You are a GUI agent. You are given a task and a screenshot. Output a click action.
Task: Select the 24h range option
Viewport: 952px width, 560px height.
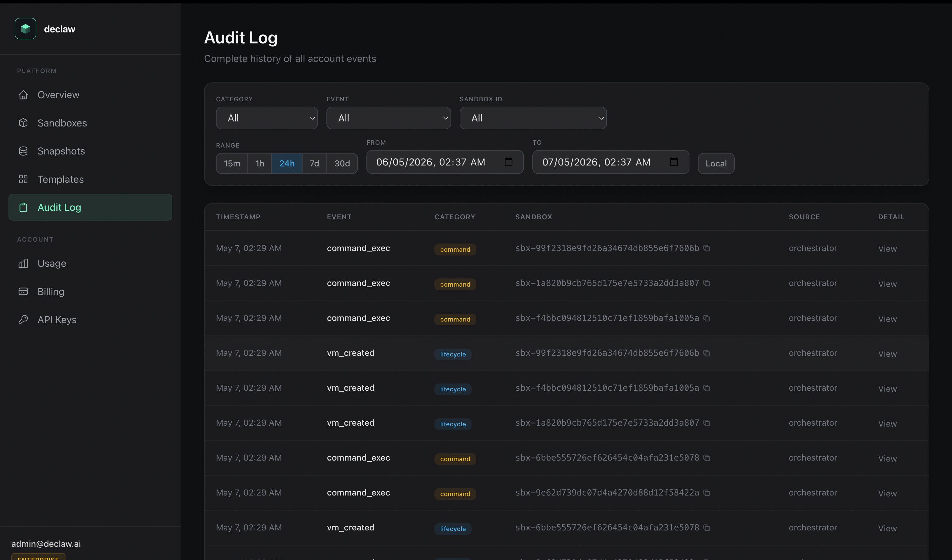pos(287,164)
